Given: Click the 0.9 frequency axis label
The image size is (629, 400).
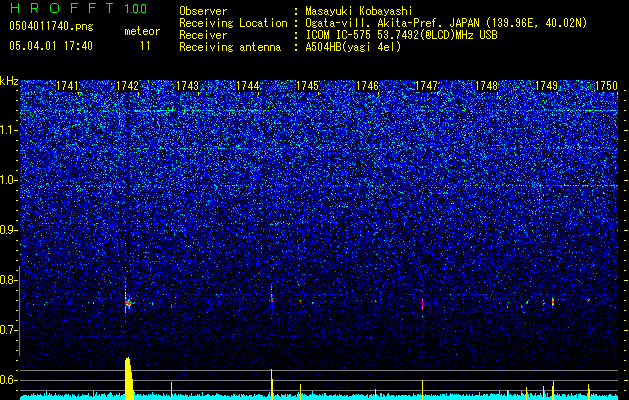Looking at the screenshot, I should [x=8, y=230].
